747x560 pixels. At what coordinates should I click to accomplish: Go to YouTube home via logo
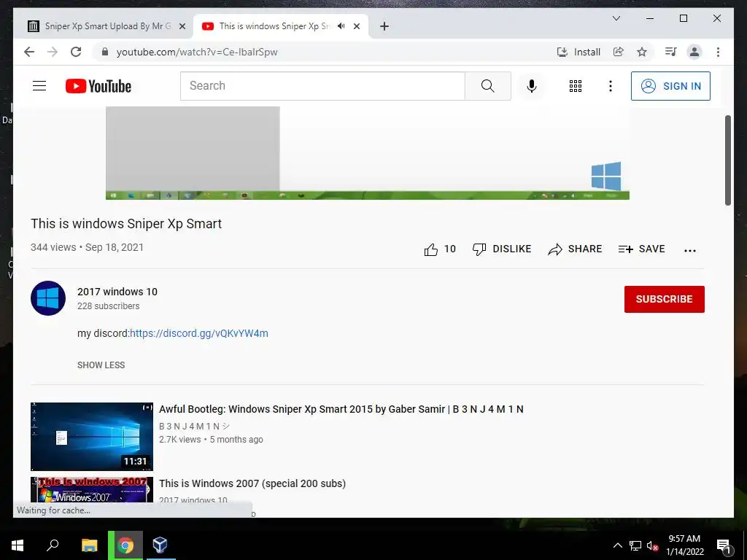pos(98,86)
